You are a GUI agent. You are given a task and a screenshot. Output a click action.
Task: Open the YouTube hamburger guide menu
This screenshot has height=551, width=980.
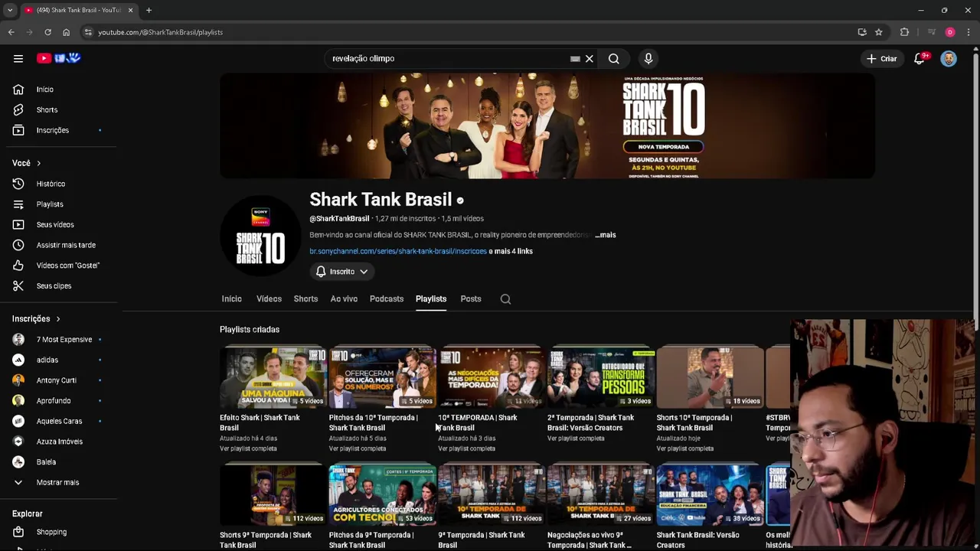click(18, 58)
